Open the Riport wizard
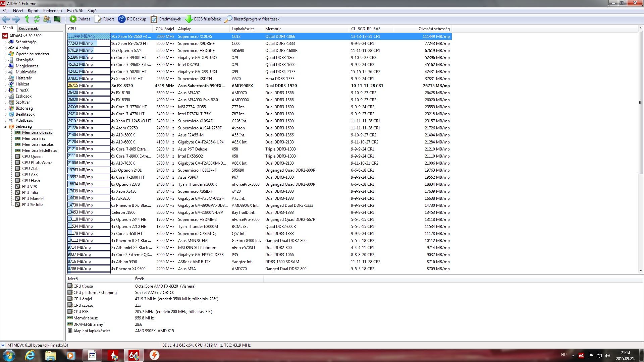This screenshot has height=362, width=644. pos(104,19)
